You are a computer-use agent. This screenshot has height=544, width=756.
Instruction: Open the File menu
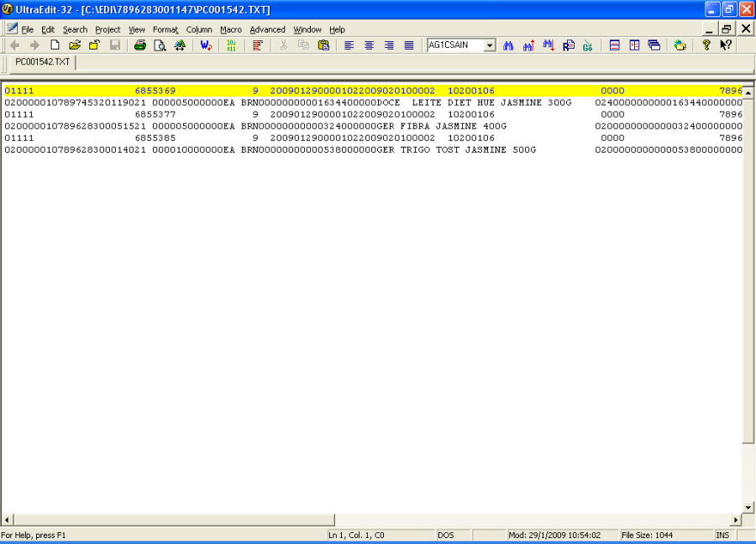(27, 29)
